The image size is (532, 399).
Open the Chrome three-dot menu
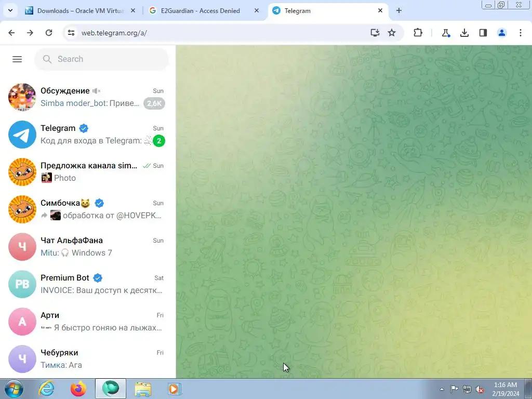[521, 33]
